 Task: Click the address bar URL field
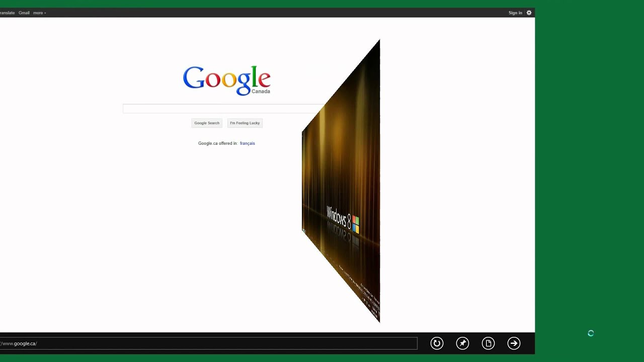[x=208, y=343]
